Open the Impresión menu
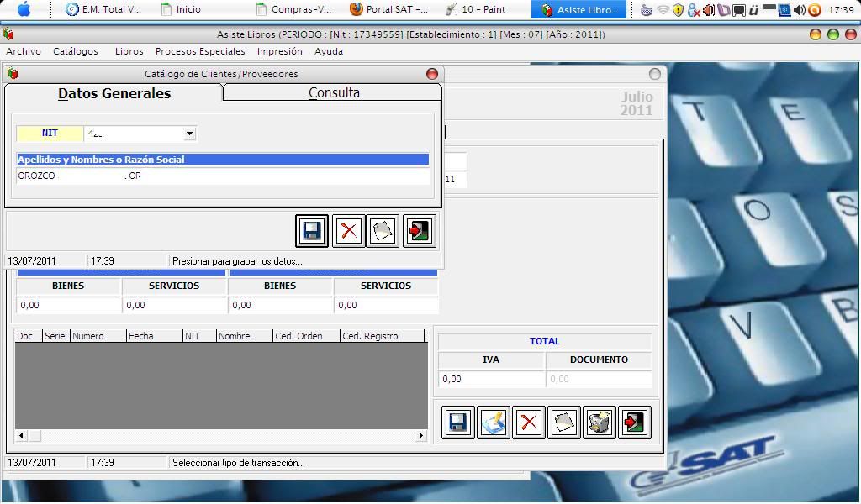Viewport: 861px width, 504px height. tap(279, 51)
